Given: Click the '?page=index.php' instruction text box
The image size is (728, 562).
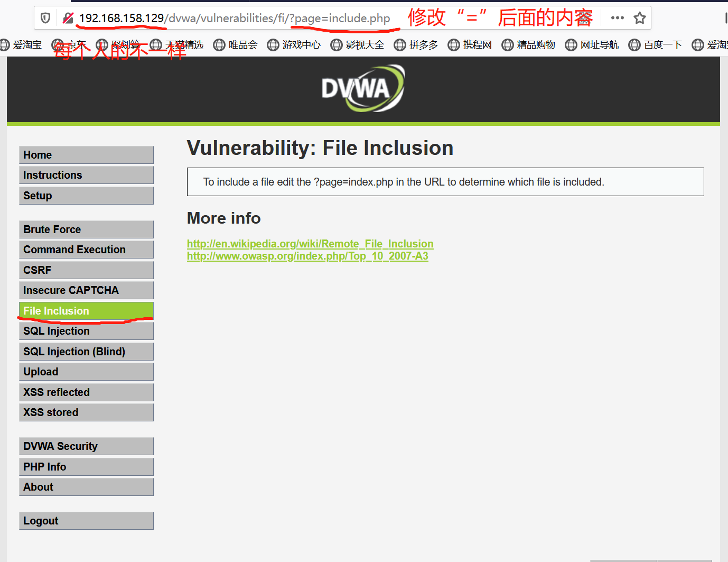Looking at the screenshot, I should [445, 182].
